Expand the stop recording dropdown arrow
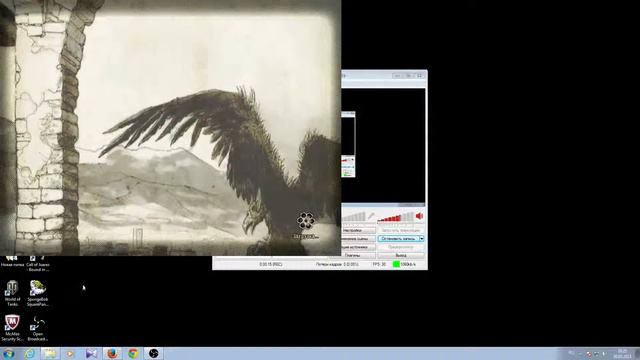 [x=422, y=239]
